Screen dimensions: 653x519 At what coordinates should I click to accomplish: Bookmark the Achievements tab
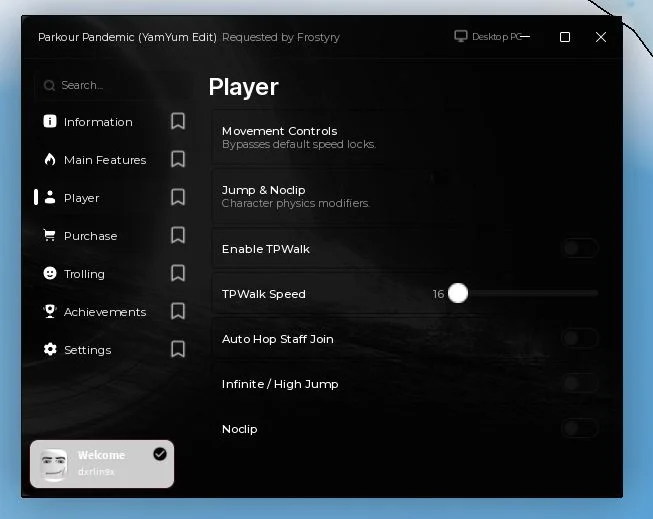pos(178,311)
